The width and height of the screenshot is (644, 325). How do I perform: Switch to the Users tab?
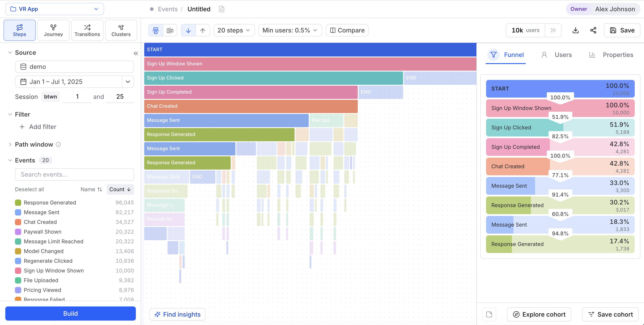pos(556,55)
